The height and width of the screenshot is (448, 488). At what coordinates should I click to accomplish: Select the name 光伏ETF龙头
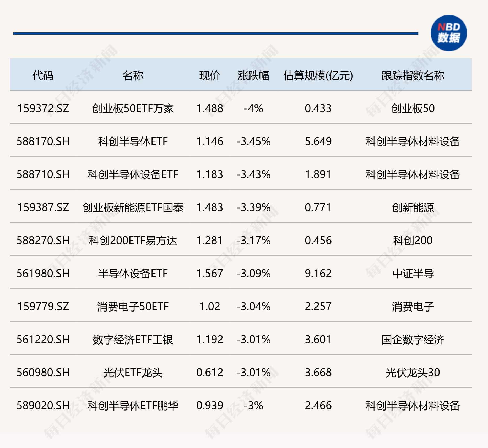(133, 373)
